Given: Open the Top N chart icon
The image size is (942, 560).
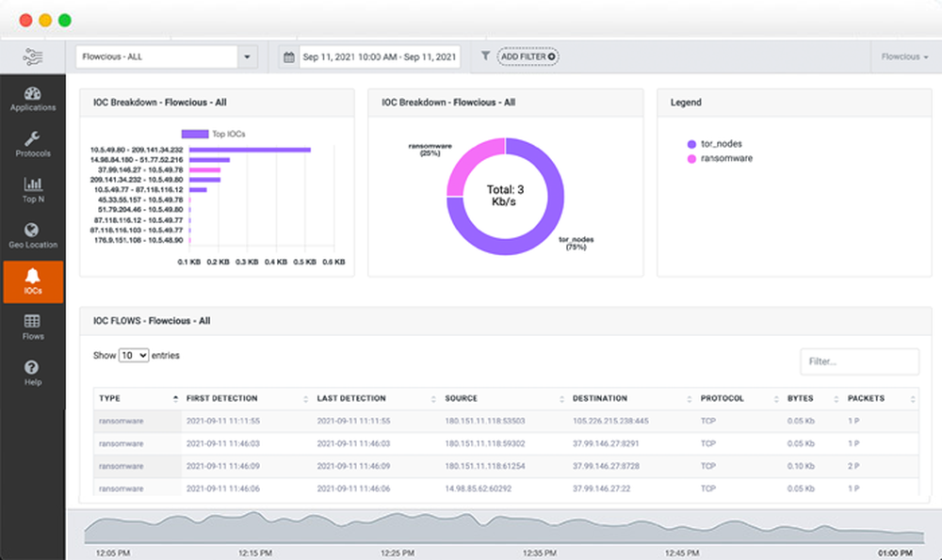Looking at the screenshot, I should point(32,184).
